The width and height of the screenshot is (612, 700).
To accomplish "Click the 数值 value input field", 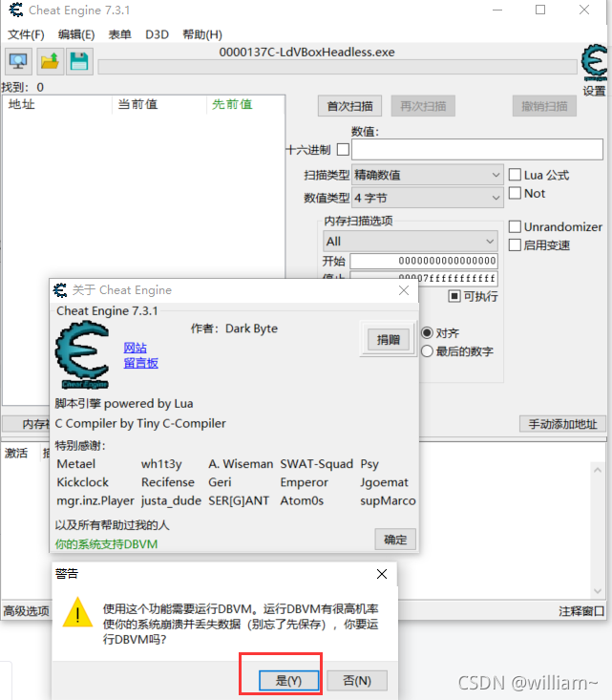I will [477, 150].
